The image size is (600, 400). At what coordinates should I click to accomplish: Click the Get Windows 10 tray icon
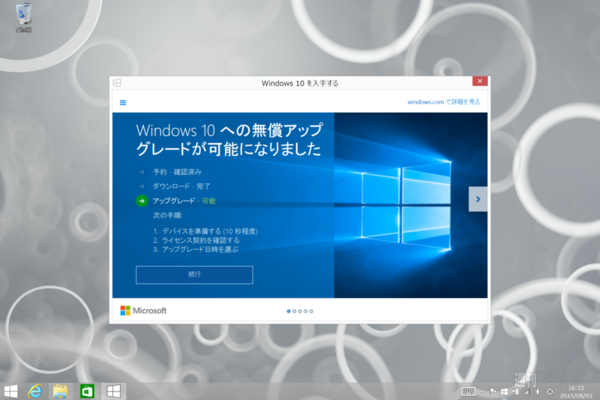point(504,392)
